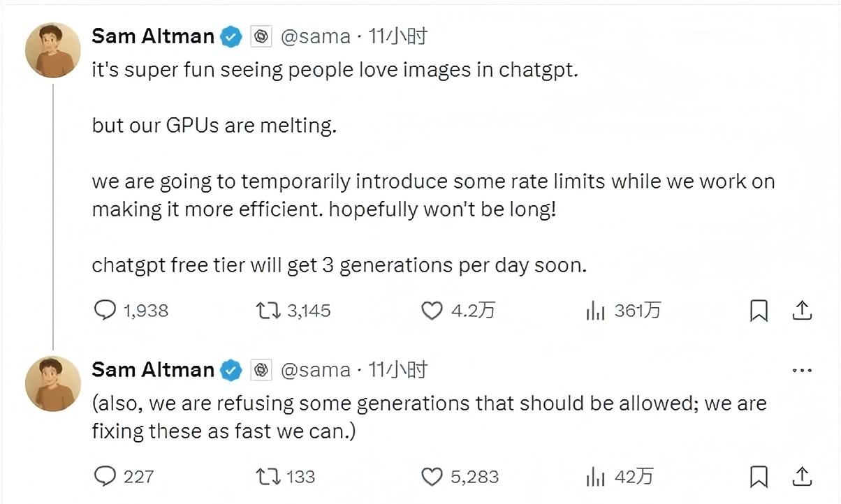Open the affiliation badge beside second tweet's name
Viewport: 841px width, 504px height.
click(261, 370)
